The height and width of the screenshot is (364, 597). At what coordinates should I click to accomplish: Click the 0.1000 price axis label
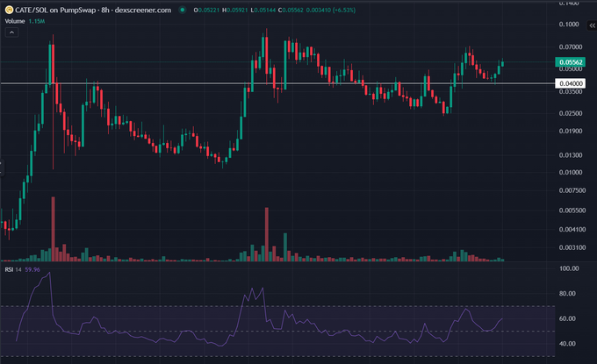[x=569, y=25]
